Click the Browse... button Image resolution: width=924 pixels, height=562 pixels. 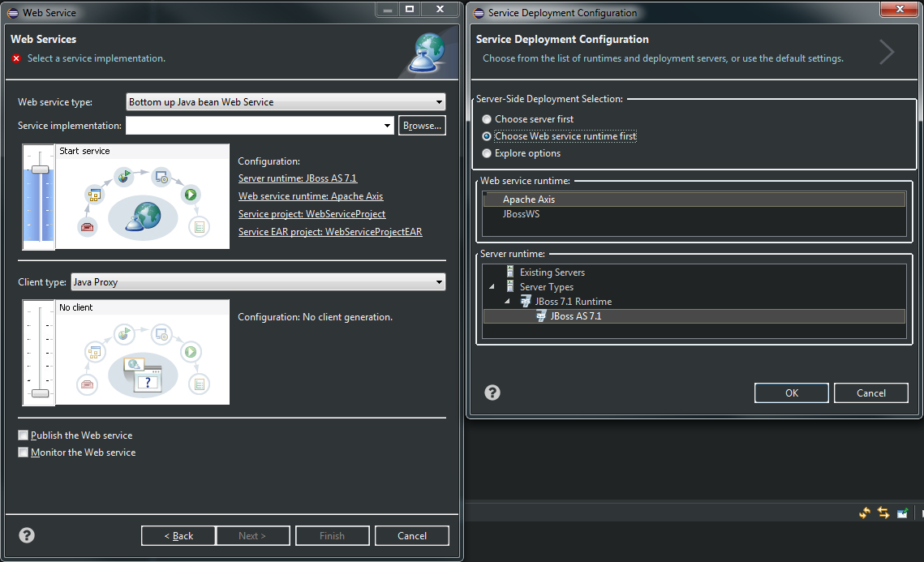[x=422, y=126]
